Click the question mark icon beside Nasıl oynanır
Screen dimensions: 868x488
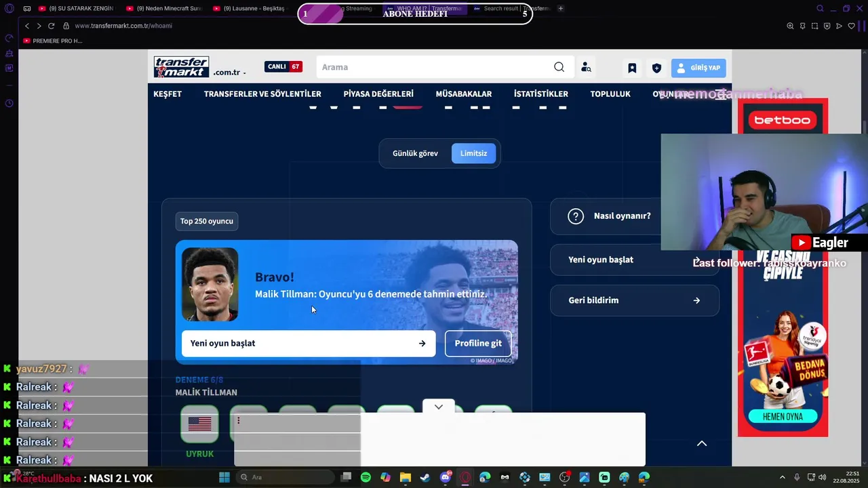pos(576,216)
